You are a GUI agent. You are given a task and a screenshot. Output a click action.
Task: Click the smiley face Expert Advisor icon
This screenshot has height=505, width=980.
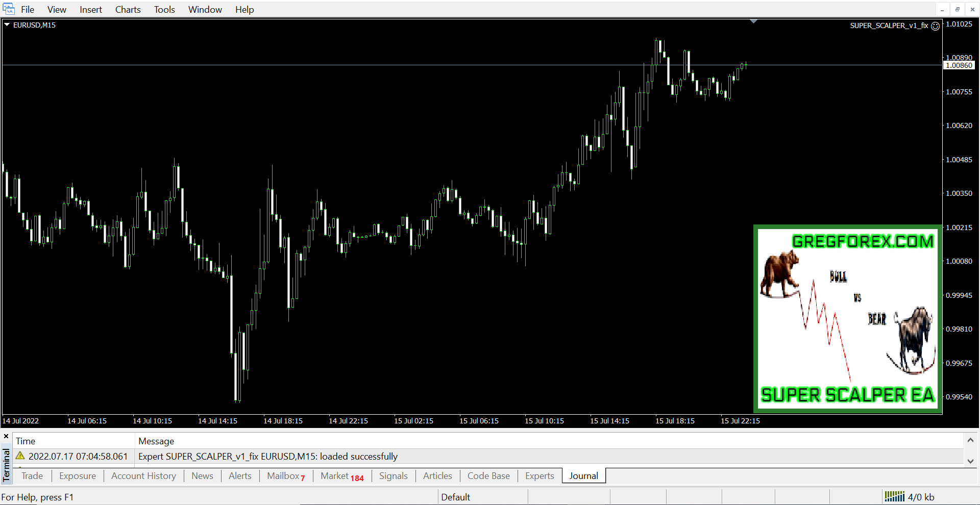coord(935,26)
